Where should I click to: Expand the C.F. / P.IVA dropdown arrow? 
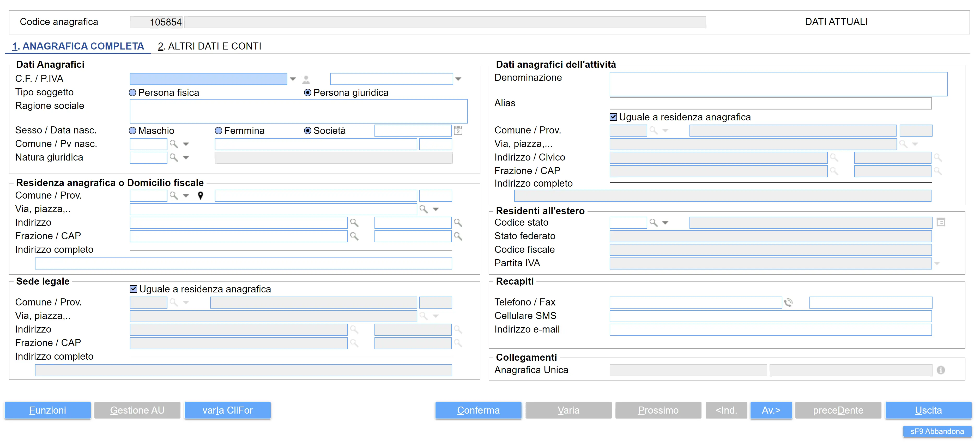point(293,79)
